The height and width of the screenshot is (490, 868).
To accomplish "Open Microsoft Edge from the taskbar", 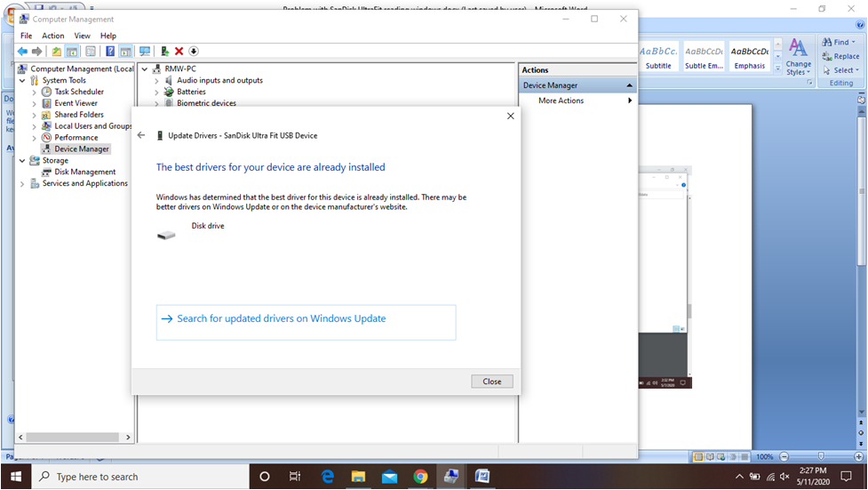I will [x=328, y=477].
